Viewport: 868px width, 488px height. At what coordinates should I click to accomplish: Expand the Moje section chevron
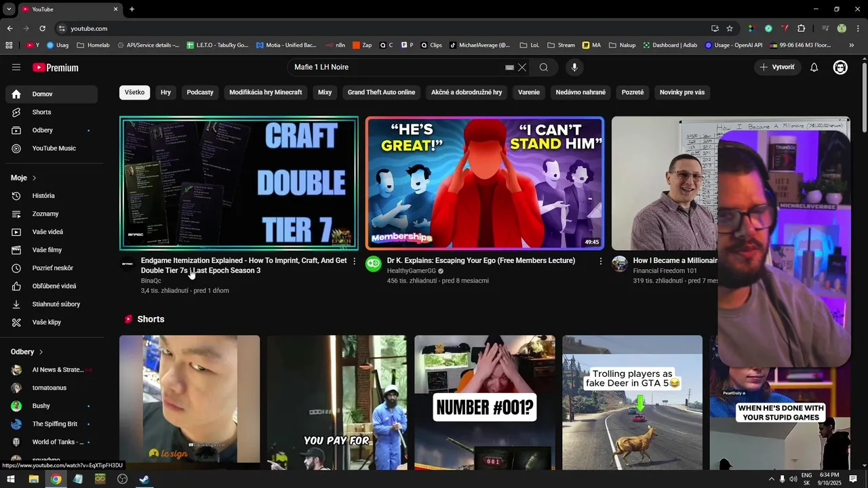(x=34, y=178)
